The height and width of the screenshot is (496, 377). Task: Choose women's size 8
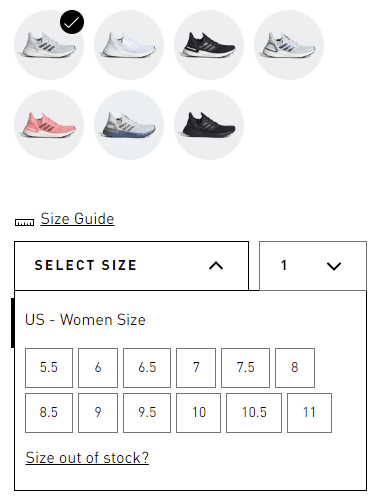pos(295,368)
